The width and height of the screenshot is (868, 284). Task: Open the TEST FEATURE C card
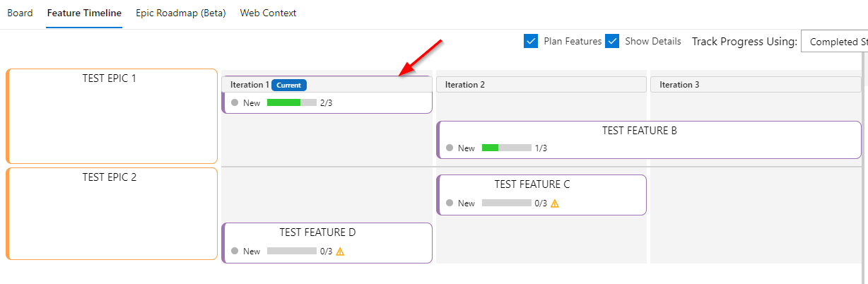tap(541, 195)
